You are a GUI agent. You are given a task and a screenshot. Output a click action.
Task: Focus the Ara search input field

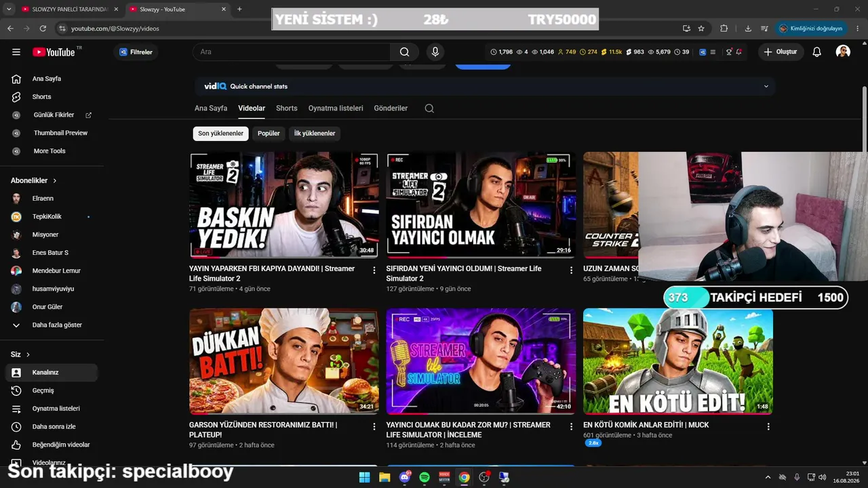point(292,52)
